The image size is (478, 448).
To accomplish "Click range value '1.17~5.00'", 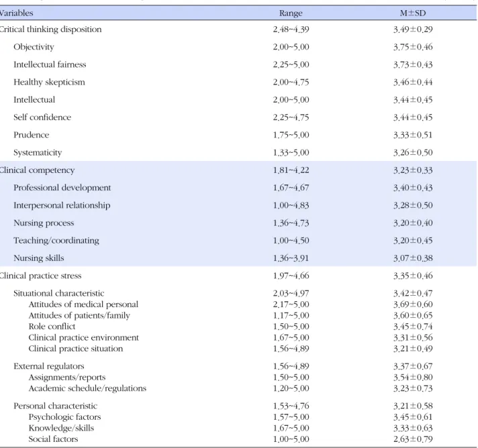I will pos(291,315).
